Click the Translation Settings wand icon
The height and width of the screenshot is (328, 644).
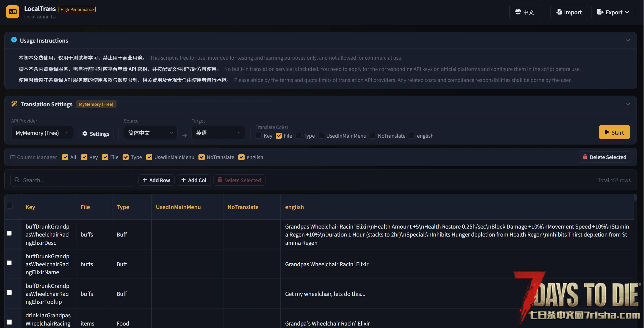[14, 104]
